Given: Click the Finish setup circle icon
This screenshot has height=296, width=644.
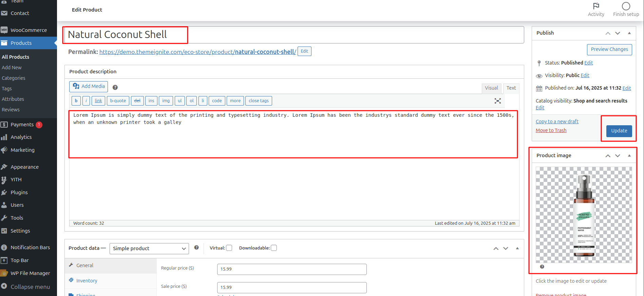Looking at the screenshot, I should 626,6.
